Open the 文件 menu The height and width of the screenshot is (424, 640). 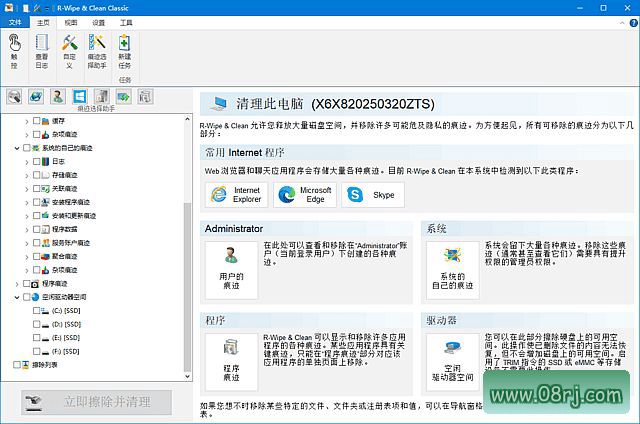(x=15, y=22)
